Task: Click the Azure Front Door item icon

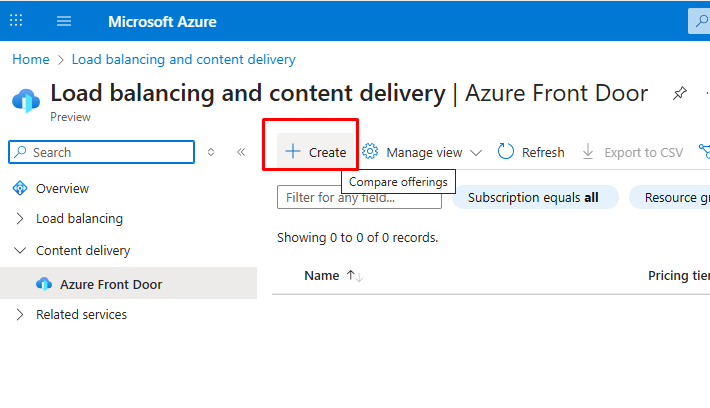Action: point(44,284)
